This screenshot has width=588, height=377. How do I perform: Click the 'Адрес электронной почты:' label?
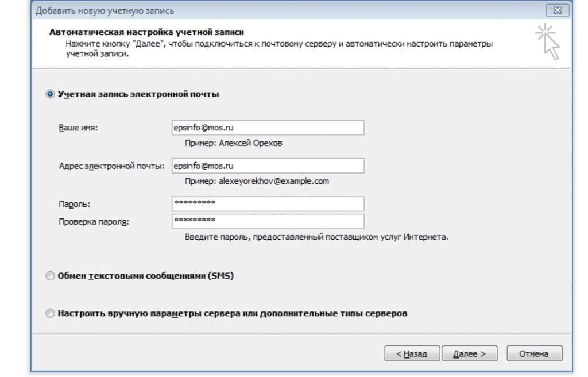[x=111, y=166]
